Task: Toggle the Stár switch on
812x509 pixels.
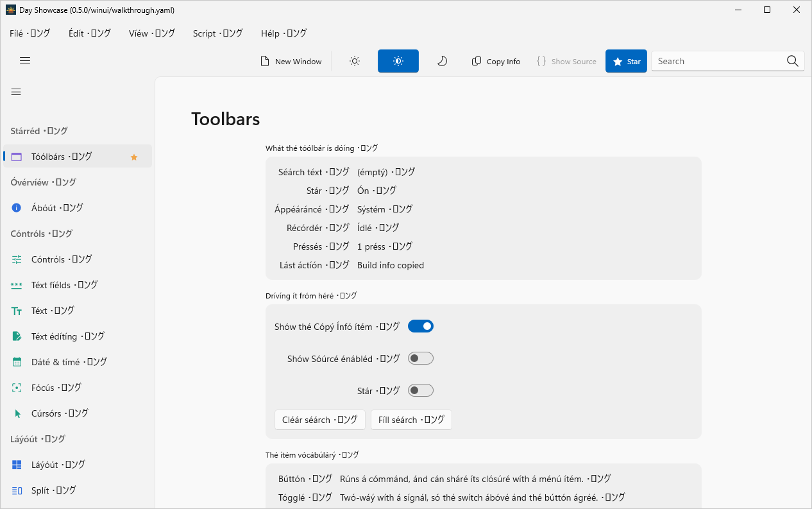Action: pos(421,390)
